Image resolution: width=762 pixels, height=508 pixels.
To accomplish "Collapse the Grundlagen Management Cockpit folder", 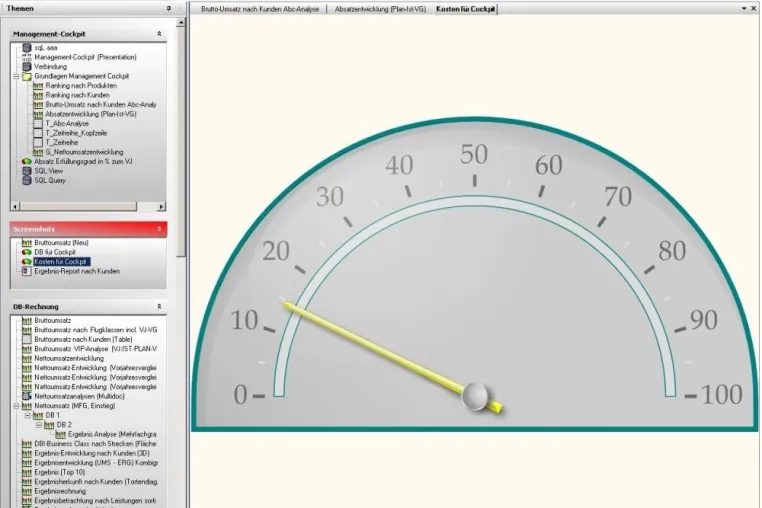I will click(x=16, y=76).
